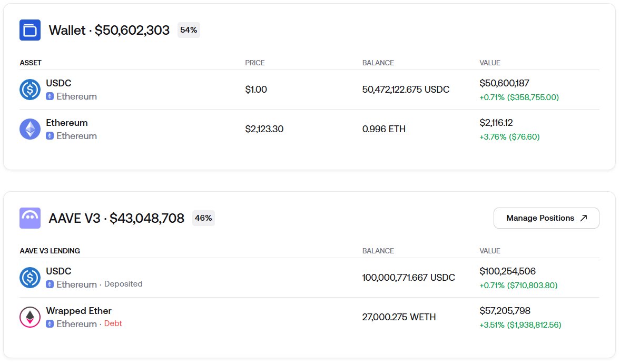This screenshot has width=620, height=364.
Task: Click the AAVE V3 46% allocation badge
Action: [203, 218]
